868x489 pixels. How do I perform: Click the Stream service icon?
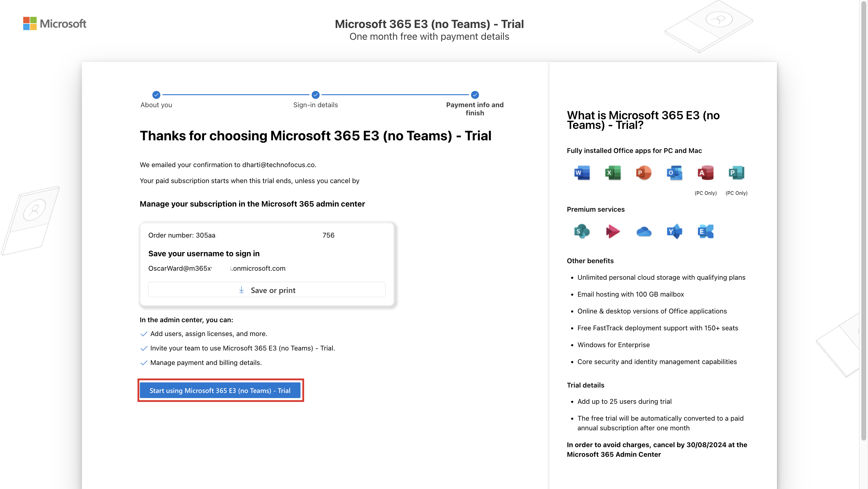click(x=613, y=231)
